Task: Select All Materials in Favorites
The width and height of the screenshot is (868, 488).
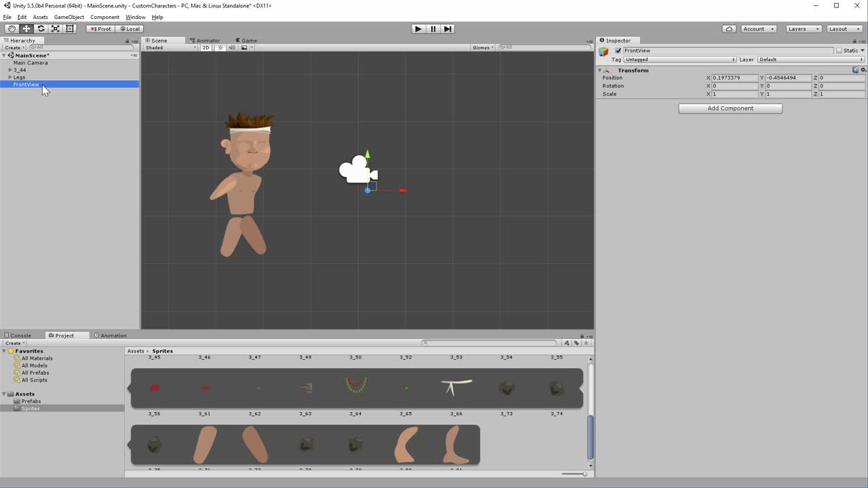Action: click(37, 359)
